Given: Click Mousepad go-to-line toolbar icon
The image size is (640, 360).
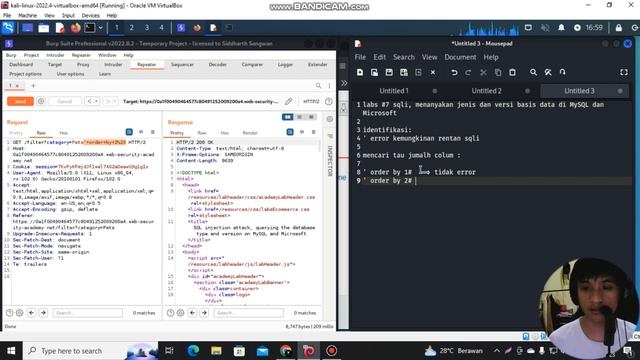Looking at the screenshot, I should (562, 72).
